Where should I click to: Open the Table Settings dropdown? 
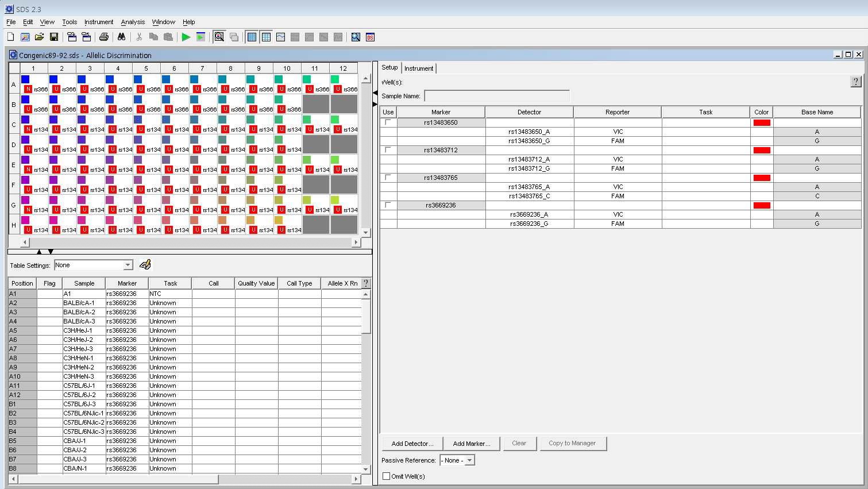(x=128, y=265)
